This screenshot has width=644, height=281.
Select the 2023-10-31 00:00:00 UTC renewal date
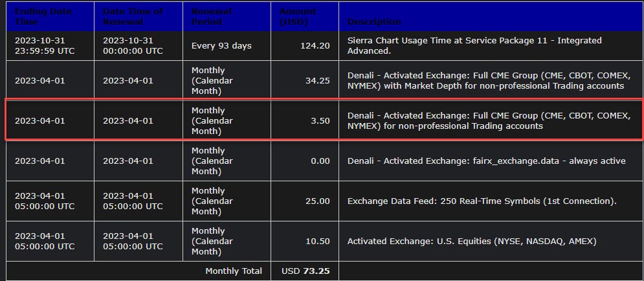(133, 45)
